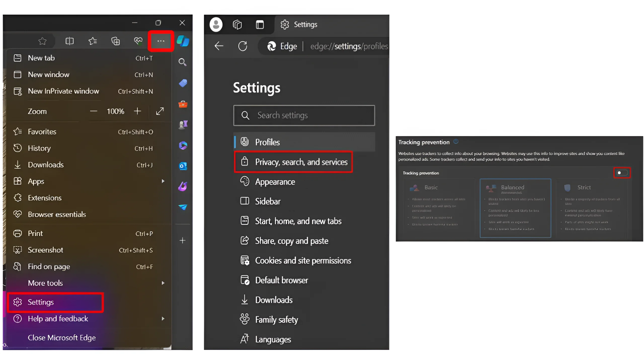Open Share, copy and paste settings
Screen dimensions: 644x362
(x=304, y=241)
